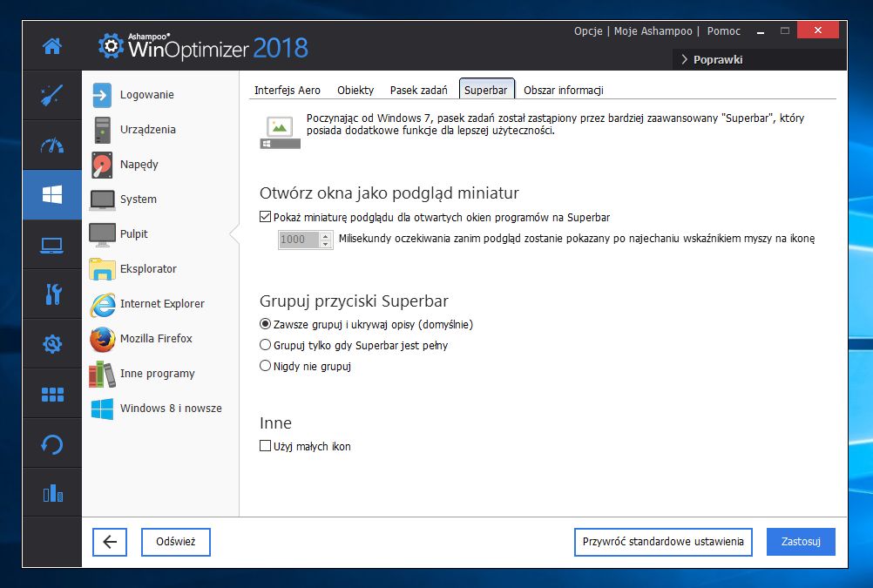Switch to the Interfejs Aero tab
Image resolution: width=873 pixels, height=588 pixels.
pos(288,91)
